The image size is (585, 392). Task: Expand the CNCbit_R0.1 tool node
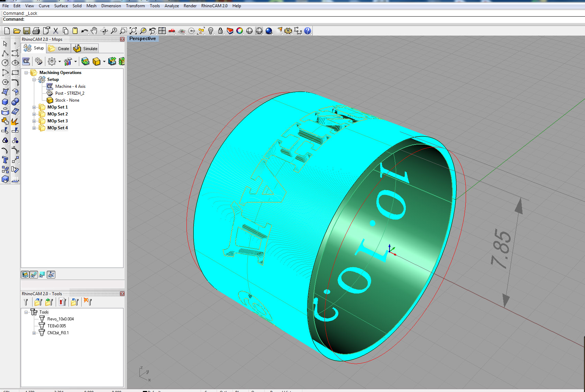[34, 333]
